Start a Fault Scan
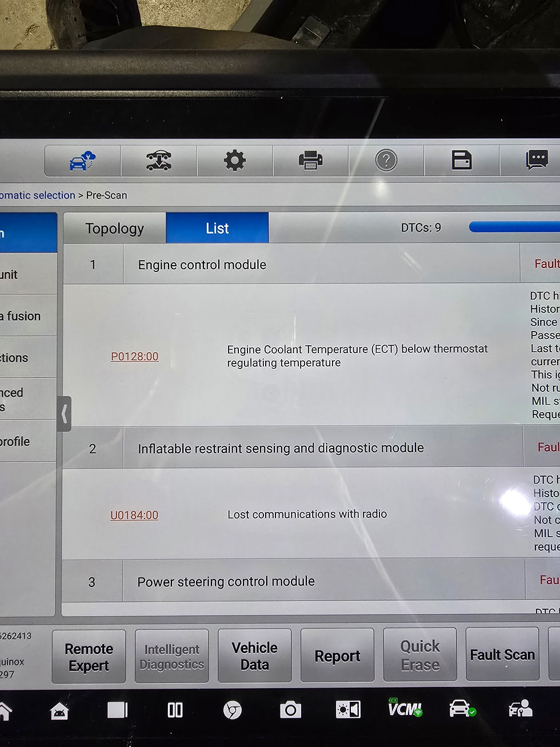560x747 pixels. 503,654
